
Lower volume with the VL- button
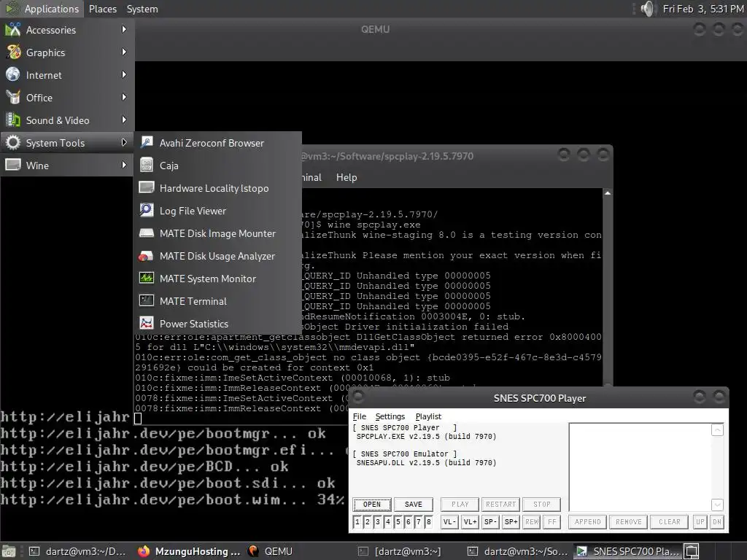449,522
